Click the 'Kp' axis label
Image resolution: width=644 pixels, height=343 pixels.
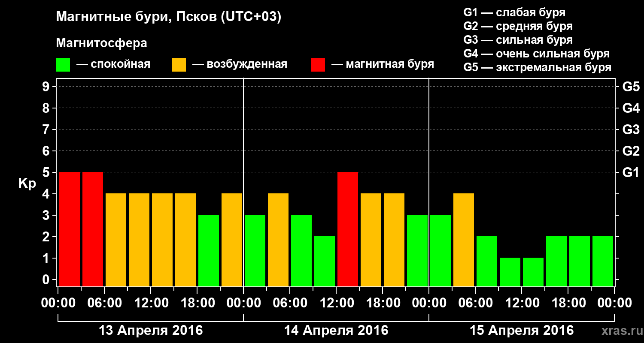tap(27, 184)
